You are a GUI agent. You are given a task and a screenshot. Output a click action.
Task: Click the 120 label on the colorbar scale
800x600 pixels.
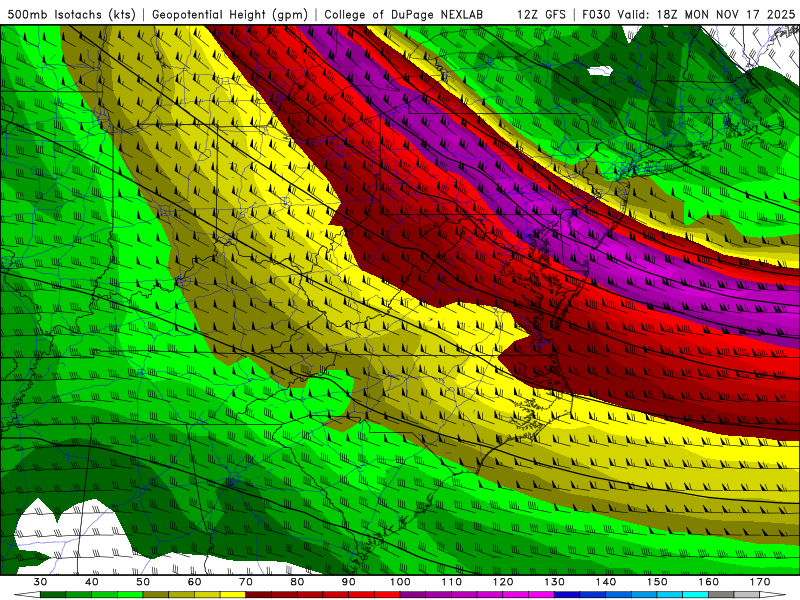[503, 582]
